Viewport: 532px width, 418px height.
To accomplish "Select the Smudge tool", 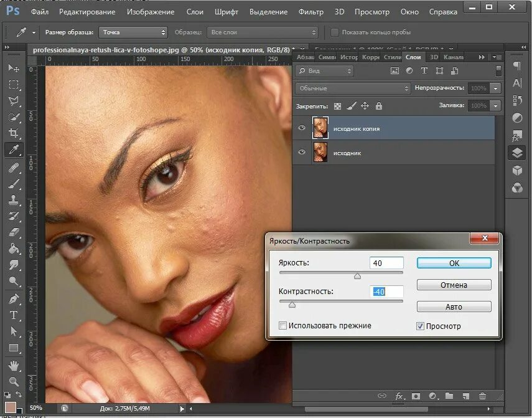I will (x=14, y=265).
